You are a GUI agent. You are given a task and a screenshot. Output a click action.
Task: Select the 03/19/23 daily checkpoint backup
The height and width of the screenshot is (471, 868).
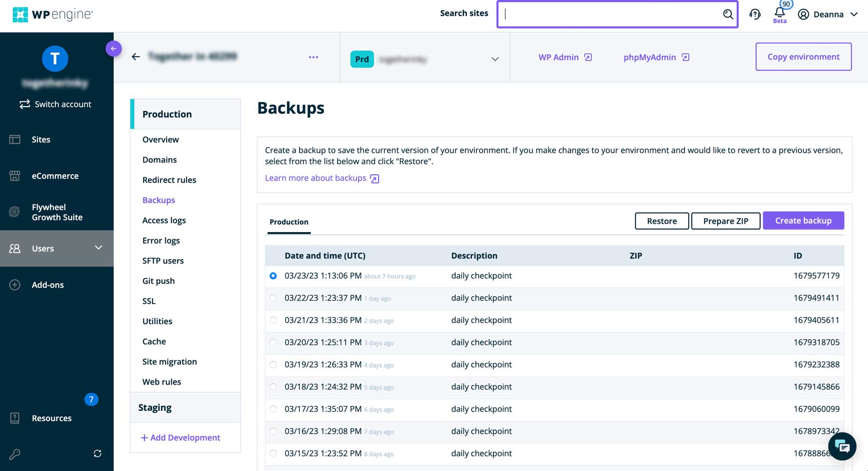click(x=273, y=364)
